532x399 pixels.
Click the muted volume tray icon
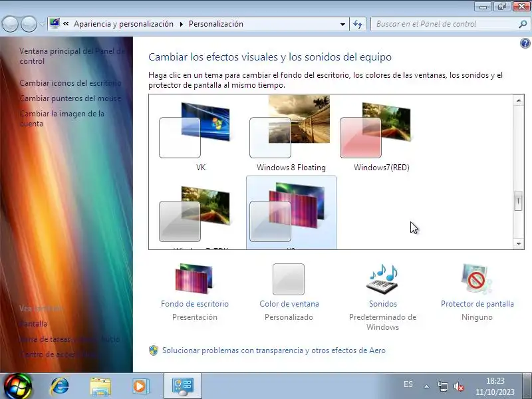(x=459, y=386)
